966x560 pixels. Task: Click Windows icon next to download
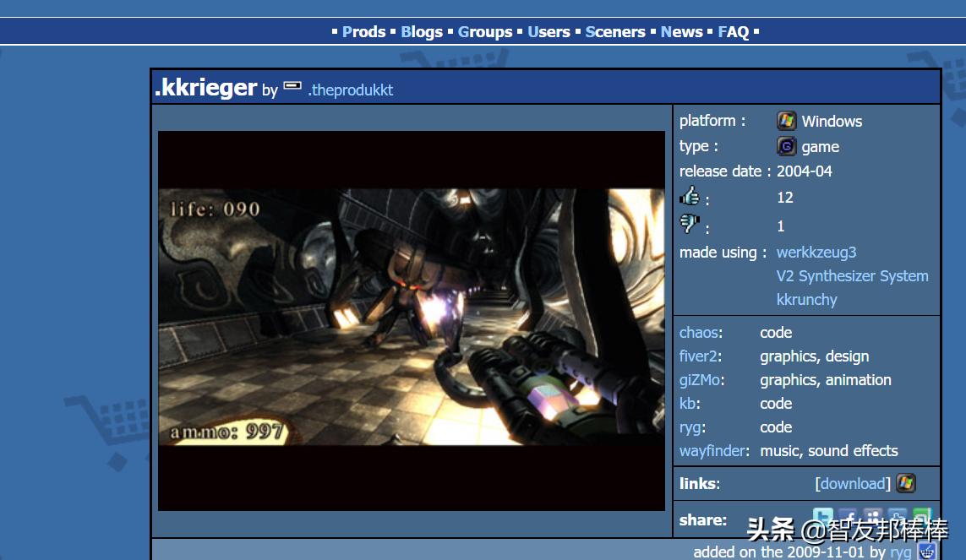[906, 483]
